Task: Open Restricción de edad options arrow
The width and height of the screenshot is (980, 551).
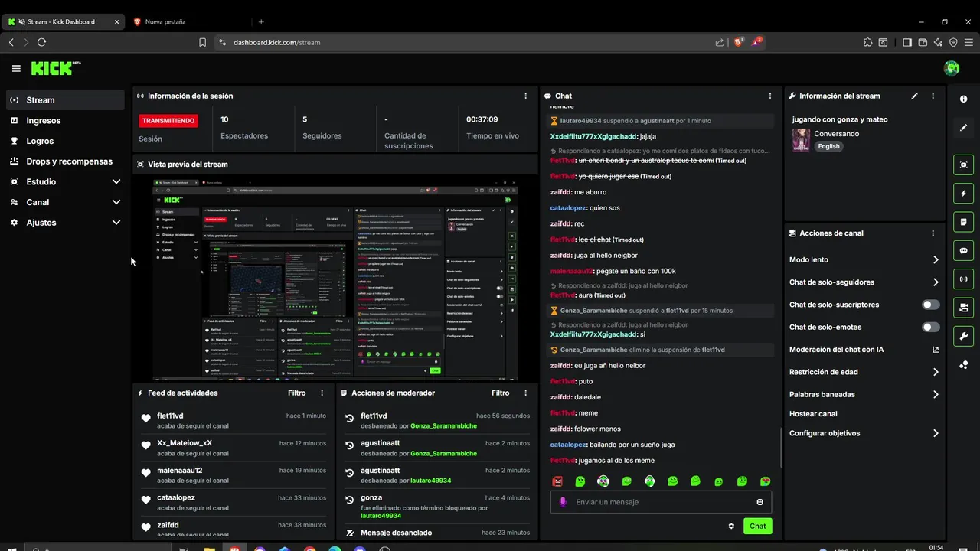Action: click(x=936, y=373)
